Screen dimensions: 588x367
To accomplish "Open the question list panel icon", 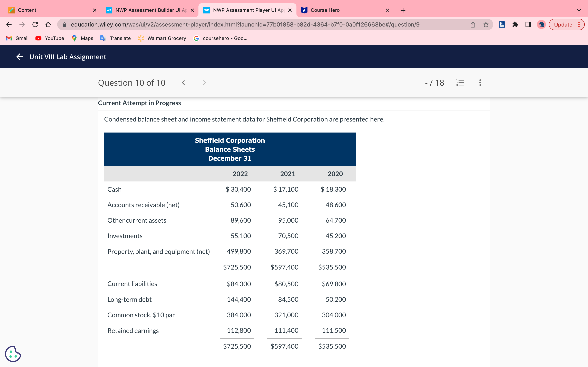I will 460,83.
